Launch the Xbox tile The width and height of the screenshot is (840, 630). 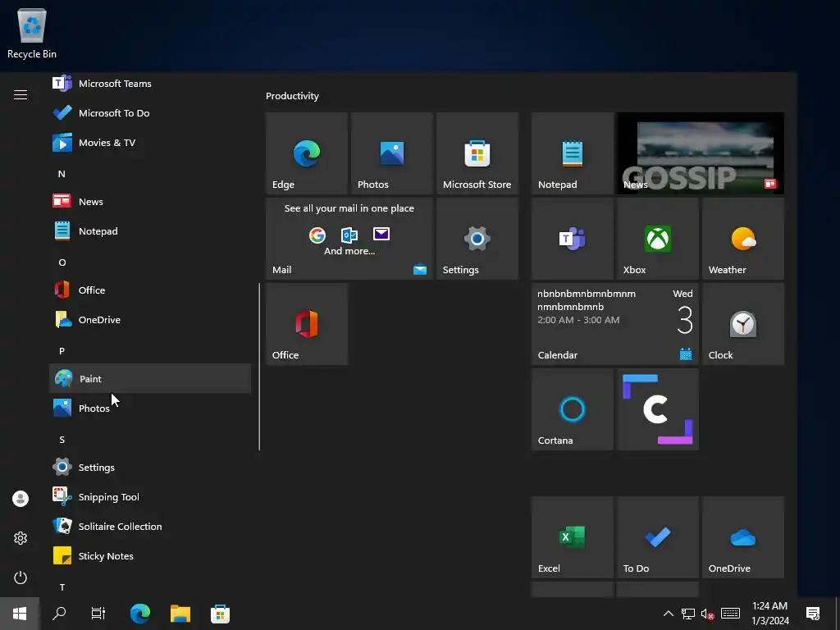point(658,239)
